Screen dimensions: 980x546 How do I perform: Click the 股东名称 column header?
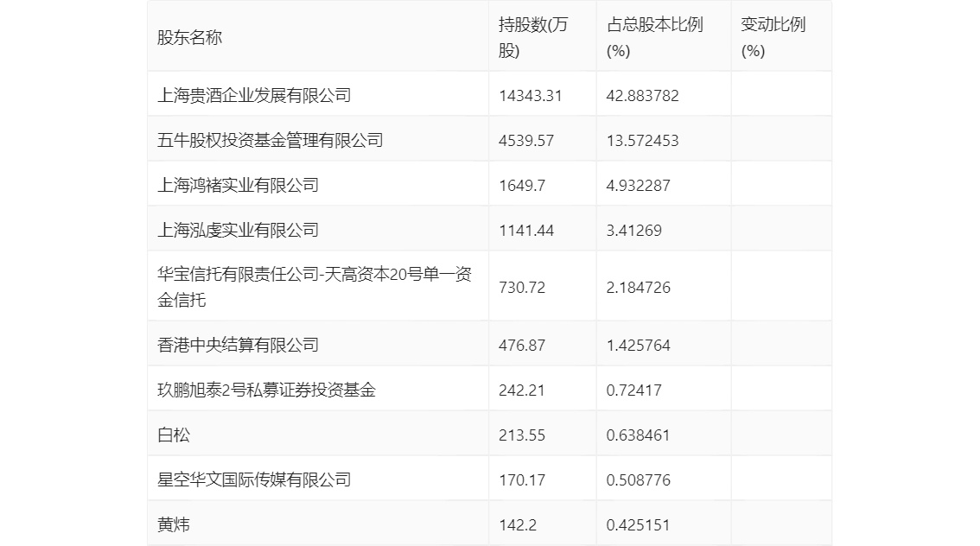(189, 37)
